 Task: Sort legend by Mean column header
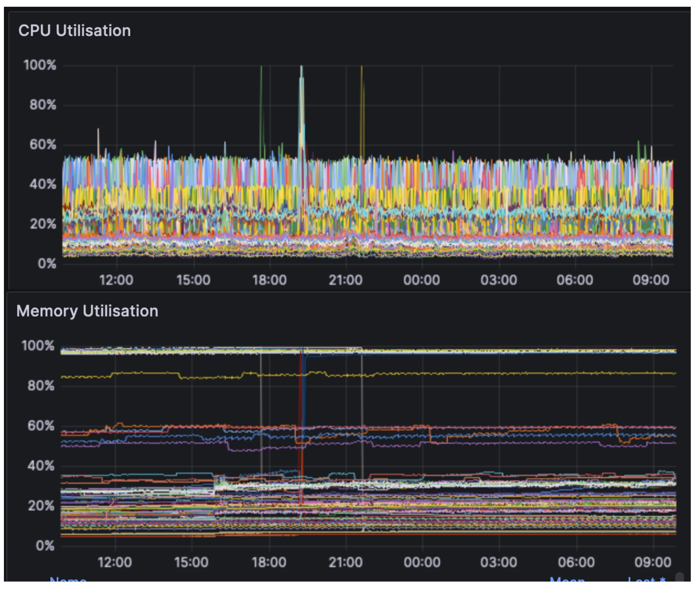(x=567, y=579)
